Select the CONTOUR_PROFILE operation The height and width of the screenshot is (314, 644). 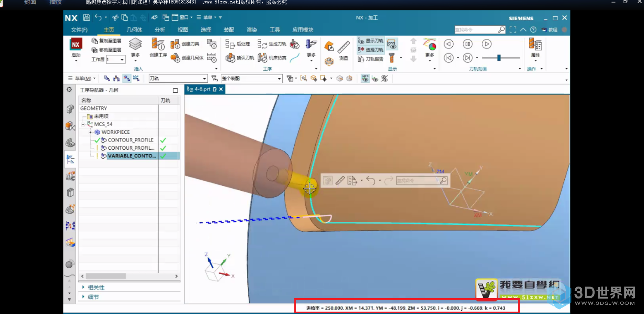(x=131, y=140)
